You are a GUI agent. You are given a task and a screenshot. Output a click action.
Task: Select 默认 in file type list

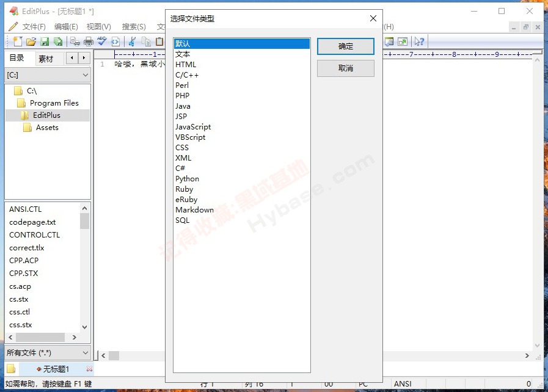click(x=241, y=43)
